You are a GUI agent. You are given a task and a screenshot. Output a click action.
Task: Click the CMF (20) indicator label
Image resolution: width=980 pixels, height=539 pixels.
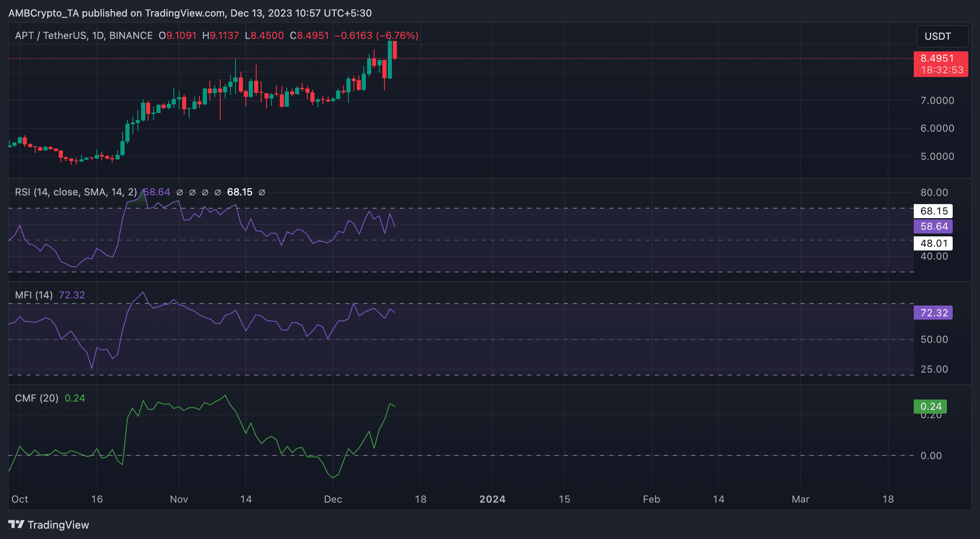tap(36, 398)
